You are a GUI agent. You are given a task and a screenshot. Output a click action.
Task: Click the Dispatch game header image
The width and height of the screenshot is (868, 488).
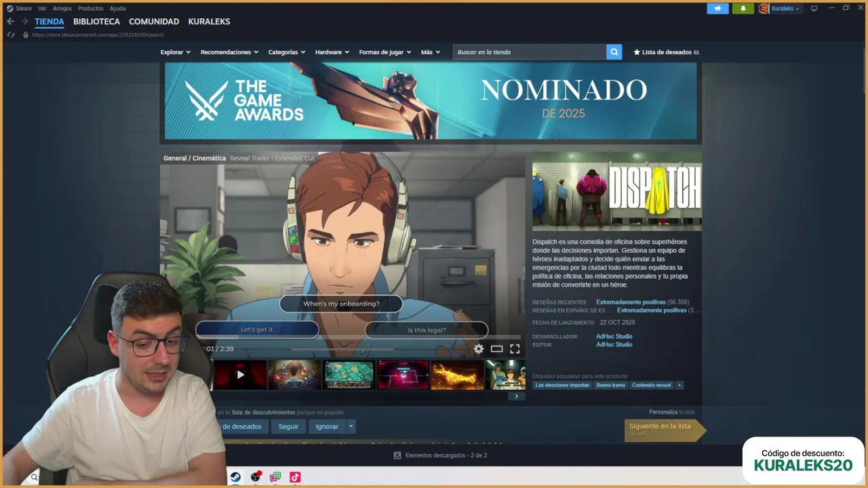pyautogui.click(x=617, y=191)
